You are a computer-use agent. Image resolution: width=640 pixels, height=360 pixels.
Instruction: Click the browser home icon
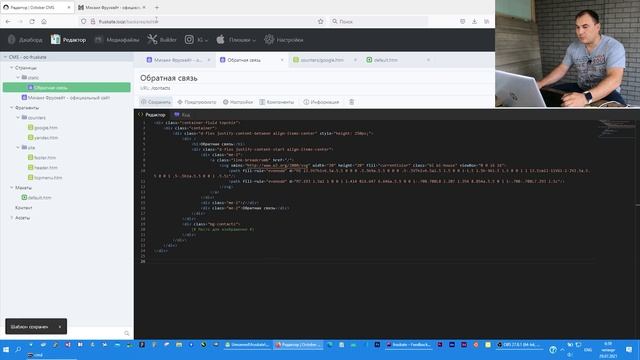(44, 21)
